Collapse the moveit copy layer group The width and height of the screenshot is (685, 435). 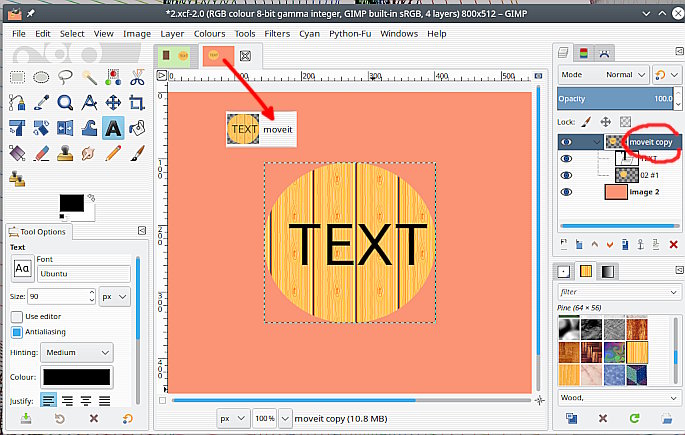click(x=597, y=142)
